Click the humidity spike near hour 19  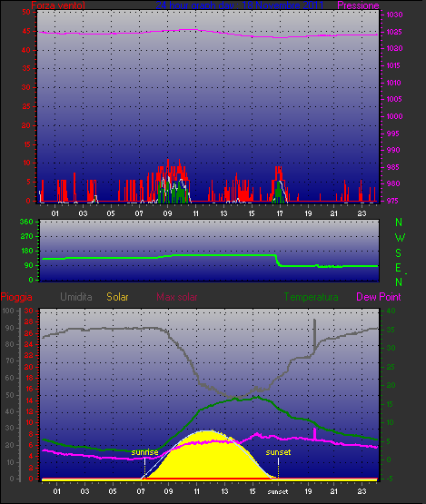pyautogui.click(x=314, y=334)
